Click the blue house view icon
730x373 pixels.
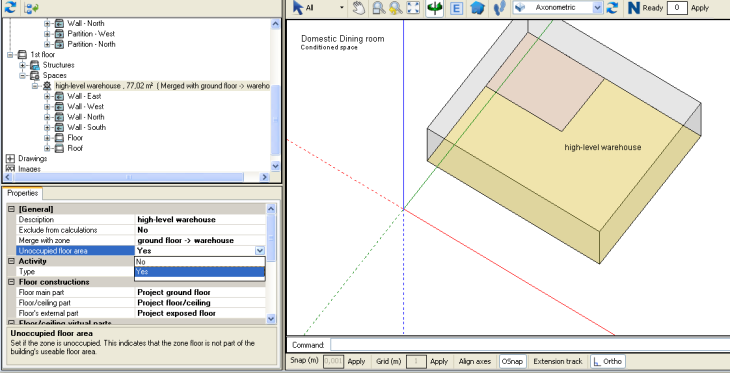[478, 8]
